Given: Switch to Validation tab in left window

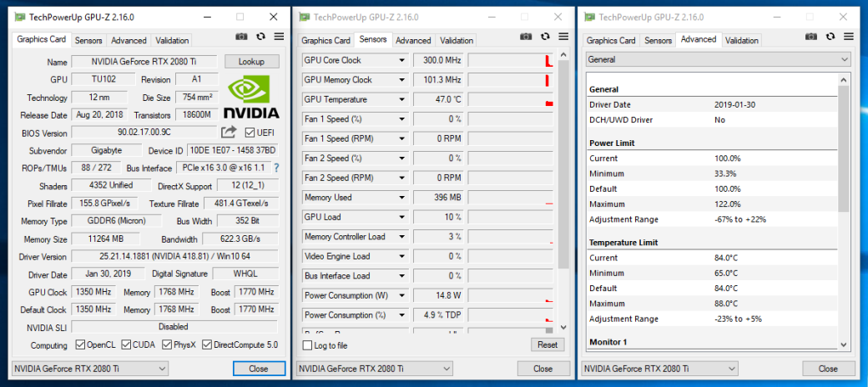Looking at the screenshot, I should [x=172, y=40].
